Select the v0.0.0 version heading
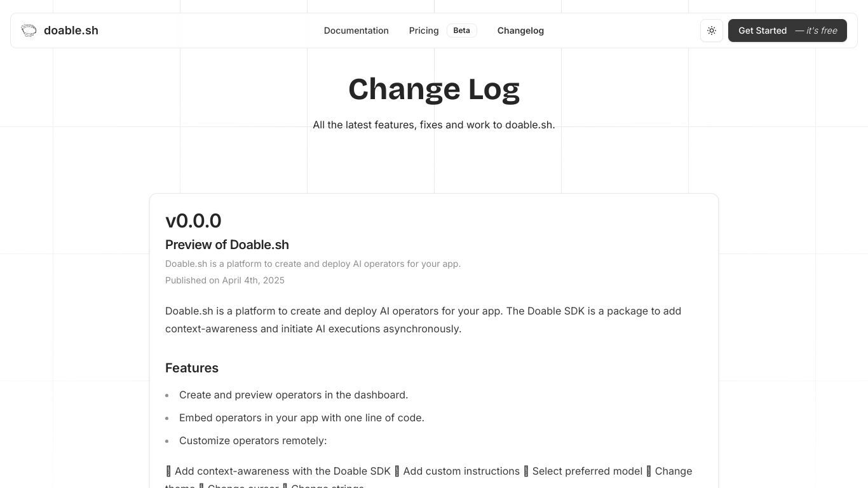The height and width of the screenshot is (488, 868). pyautogui.click(x=193, y=220)
